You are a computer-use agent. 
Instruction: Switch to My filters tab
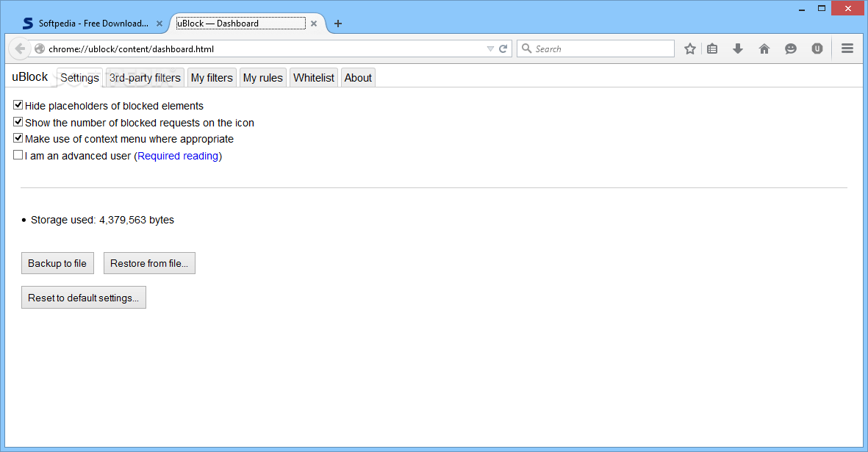click(x=212, y=78)
